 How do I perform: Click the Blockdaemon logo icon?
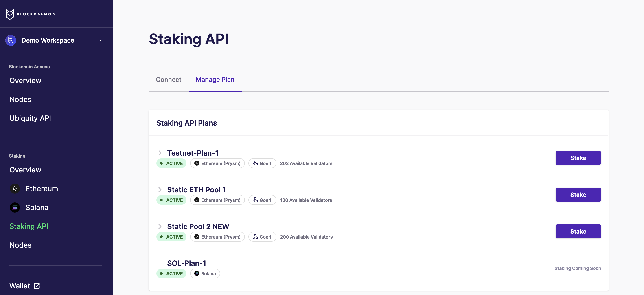coord(10,14)
